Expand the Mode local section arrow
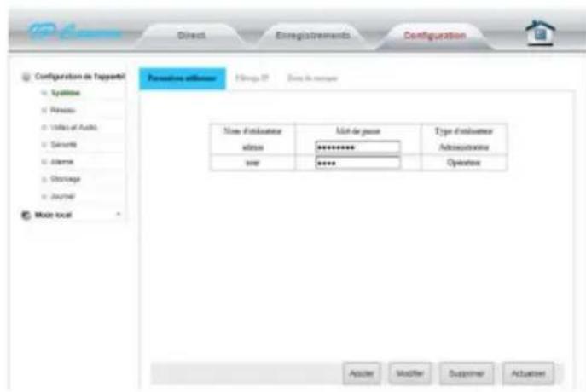This screenshot has width=586, height=392. (x=119, y=214)
